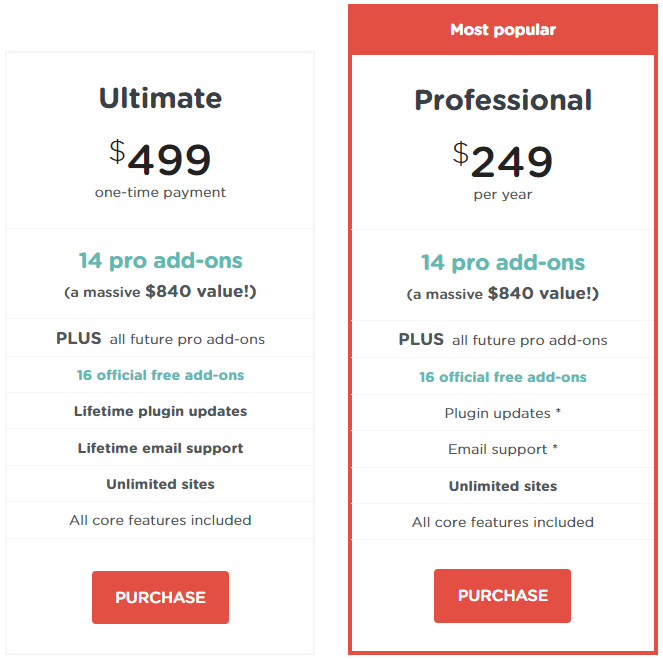
Task: Select the Ultimate plan heading
Action: [160, 98]
